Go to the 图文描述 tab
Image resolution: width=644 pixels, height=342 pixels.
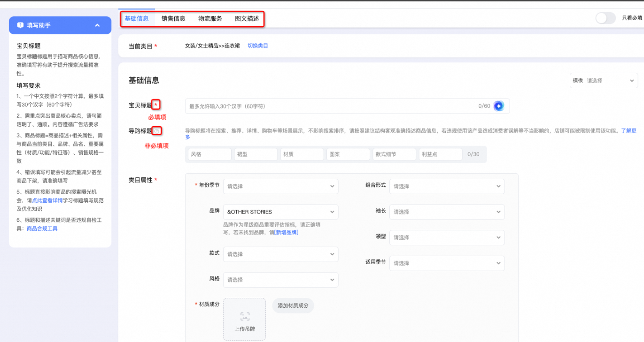coord(247,19)
